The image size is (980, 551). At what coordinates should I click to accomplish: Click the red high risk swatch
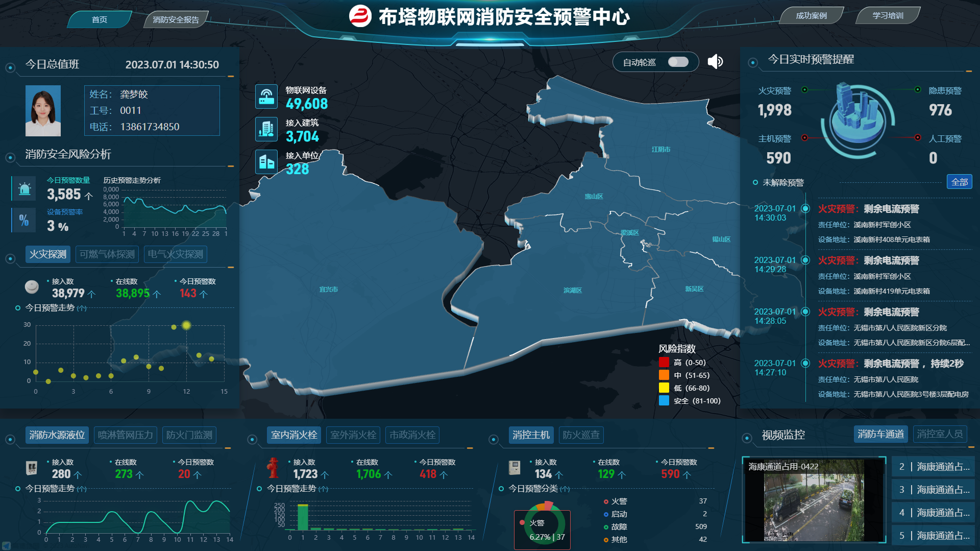[x=664, y=363]
